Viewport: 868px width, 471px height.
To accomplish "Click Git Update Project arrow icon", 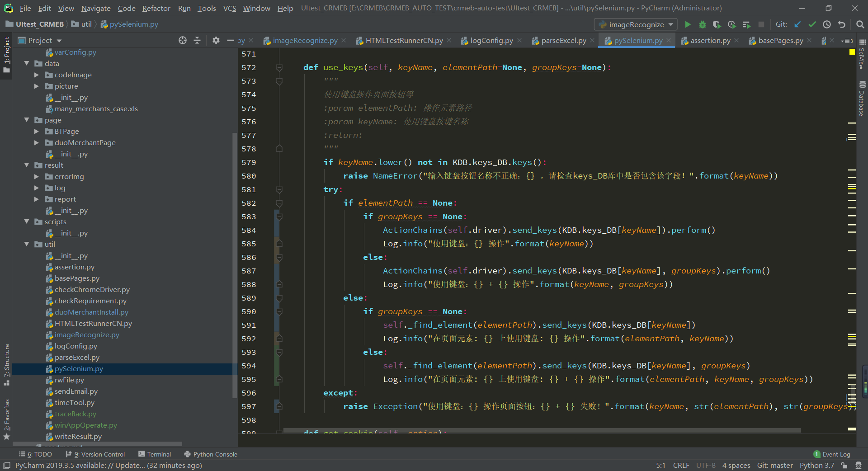I will [x=798, y=24].
